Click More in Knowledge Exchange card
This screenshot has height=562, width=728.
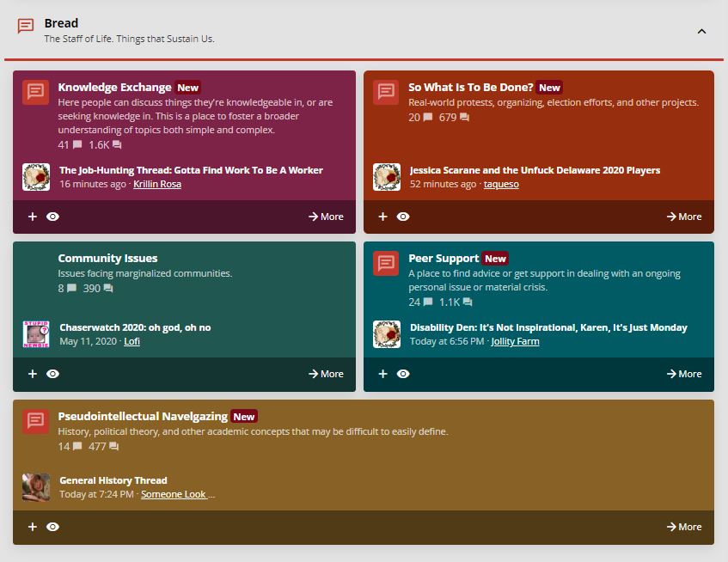point(326,217)
